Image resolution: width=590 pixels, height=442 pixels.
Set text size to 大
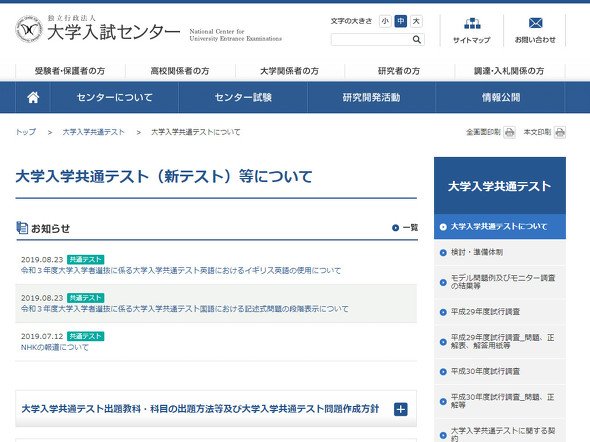tap(416, 21)
